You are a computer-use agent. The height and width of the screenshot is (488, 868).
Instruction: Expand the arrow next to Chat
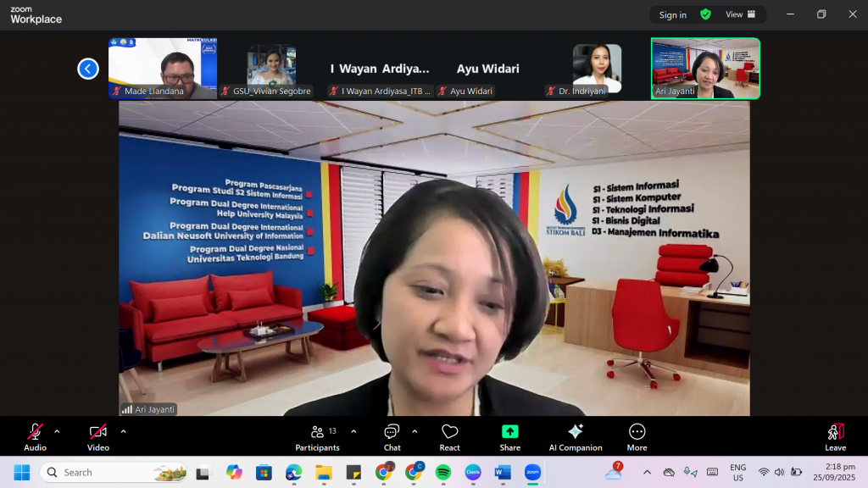point(415,431)
